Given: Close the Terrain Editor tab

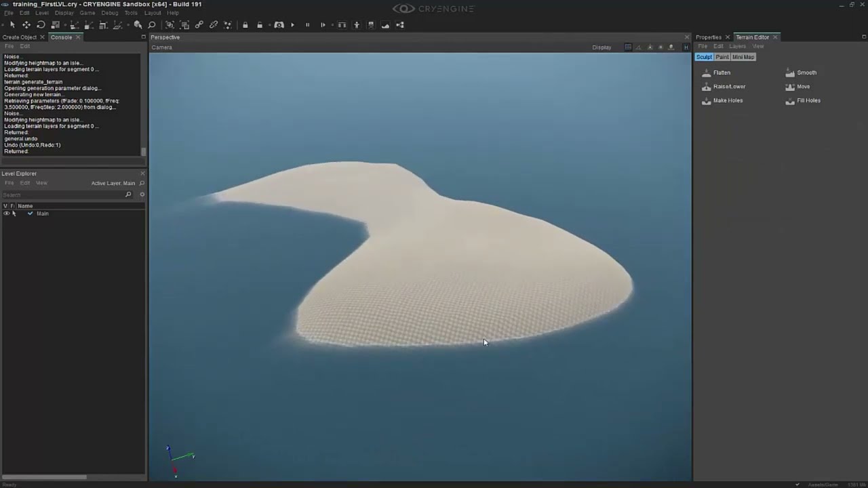Looking at the screenshot, I should 775,37.
